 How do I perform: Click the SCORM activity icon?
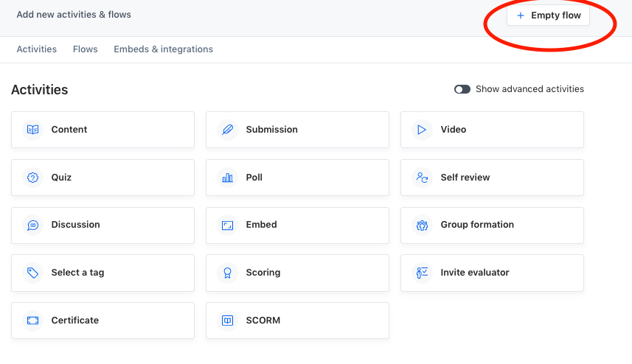point(227,321)
